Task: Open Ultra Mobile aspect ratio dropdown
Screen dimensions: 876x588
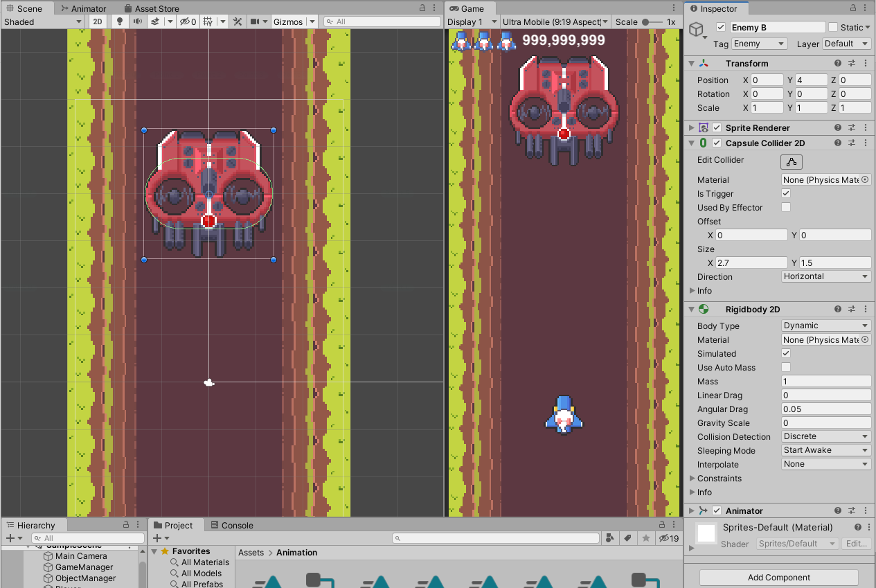Action: click(555, 21)
